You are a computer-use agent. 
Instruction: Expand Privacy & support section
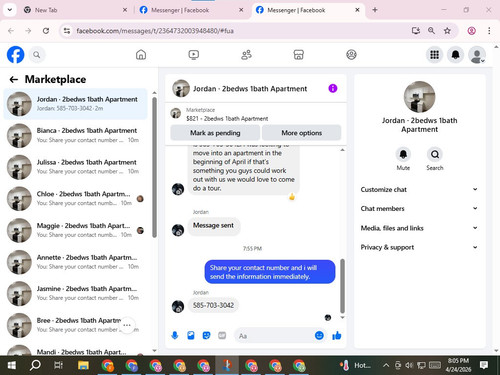click(x=419, y=247)
